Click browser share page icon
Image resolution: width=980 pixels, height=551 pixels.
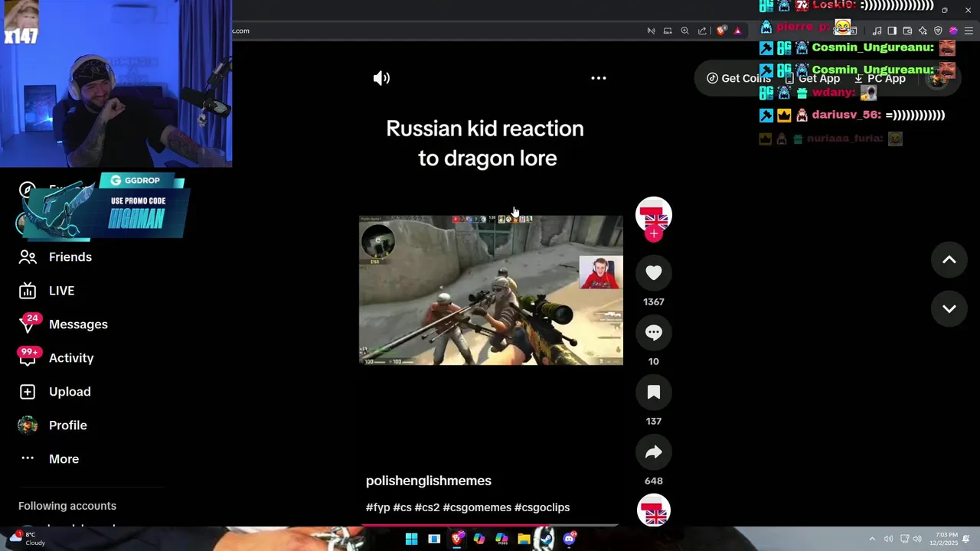tap(702, 31)
